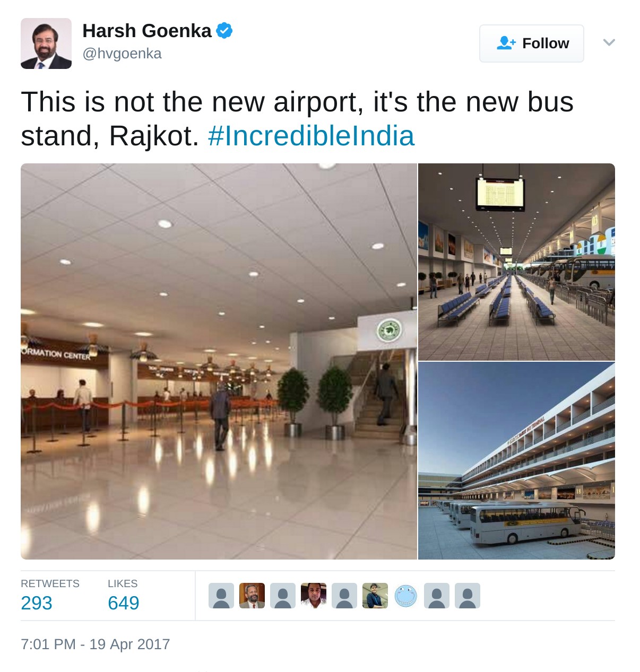Click the blue verified badge icon

click(x=224, y=31)
